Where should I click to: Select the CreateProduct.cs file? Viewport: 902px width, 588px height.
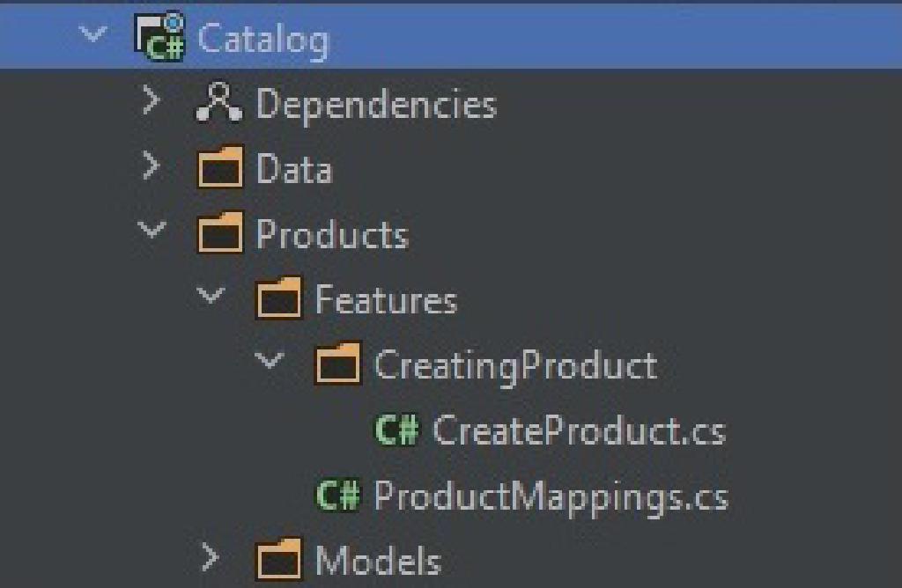(579, 431)
